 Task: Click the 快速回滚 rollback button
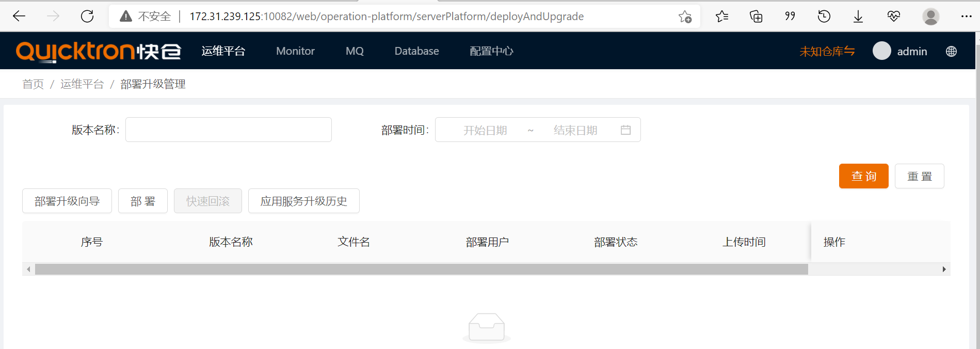[x=208, y=201]
